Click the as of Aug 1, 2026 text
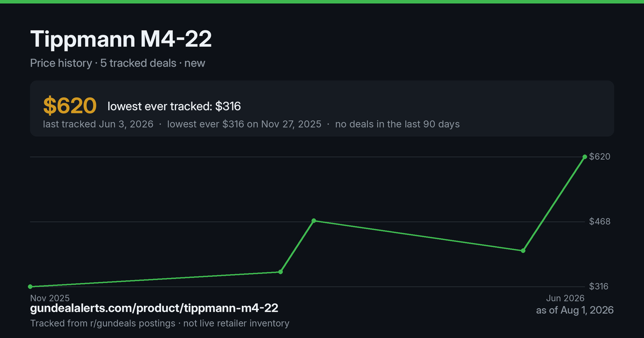Screen dimensions: 644x338 pyautogui.click(x=575, y=310)
